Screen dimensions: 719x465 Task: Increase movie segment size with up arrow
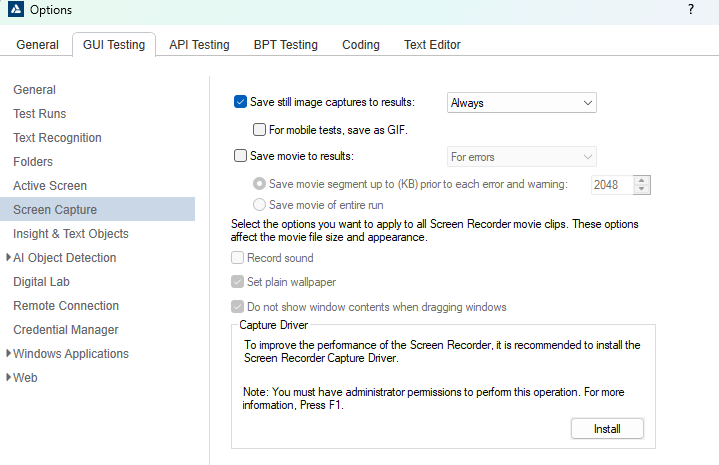click(642, 181)
